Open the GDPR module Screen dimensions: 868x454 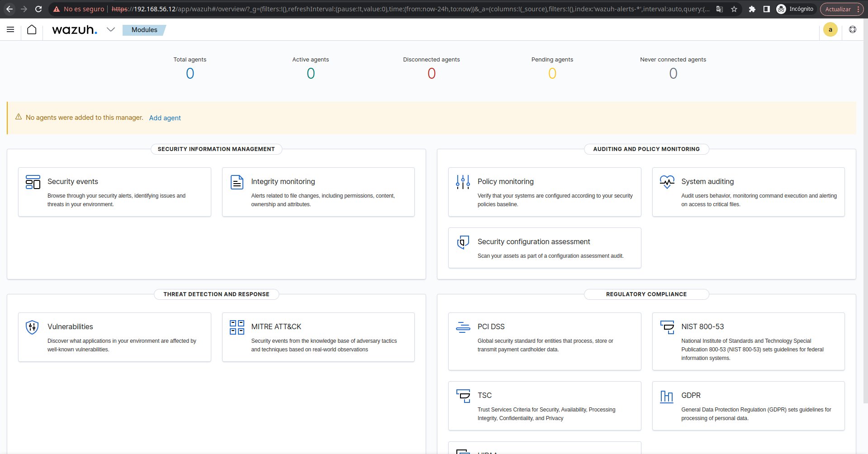point(691,395)
